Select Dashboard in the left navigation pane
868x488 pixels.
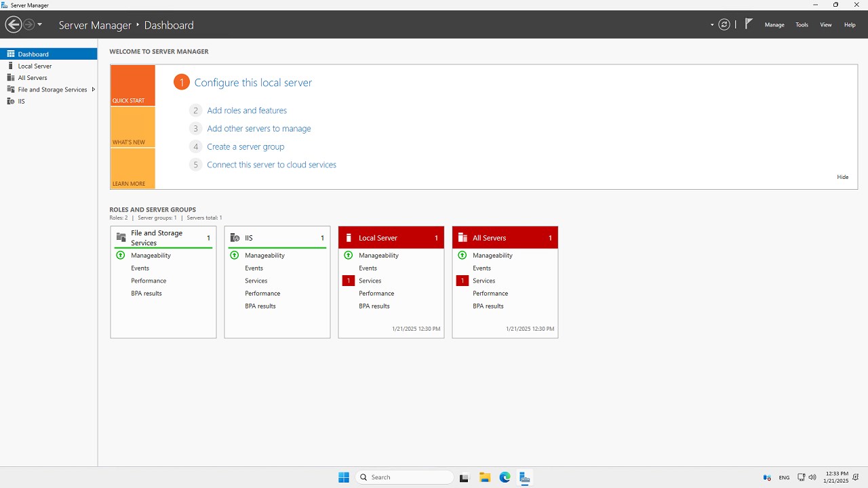point(49,54)
